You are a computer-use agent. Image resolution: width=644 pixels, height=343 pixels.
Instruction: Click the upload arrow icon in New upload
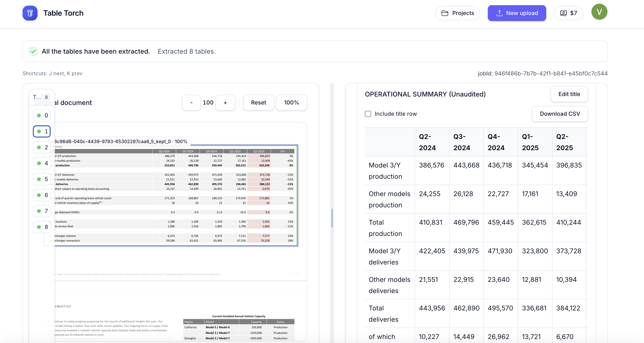point(499,13)
